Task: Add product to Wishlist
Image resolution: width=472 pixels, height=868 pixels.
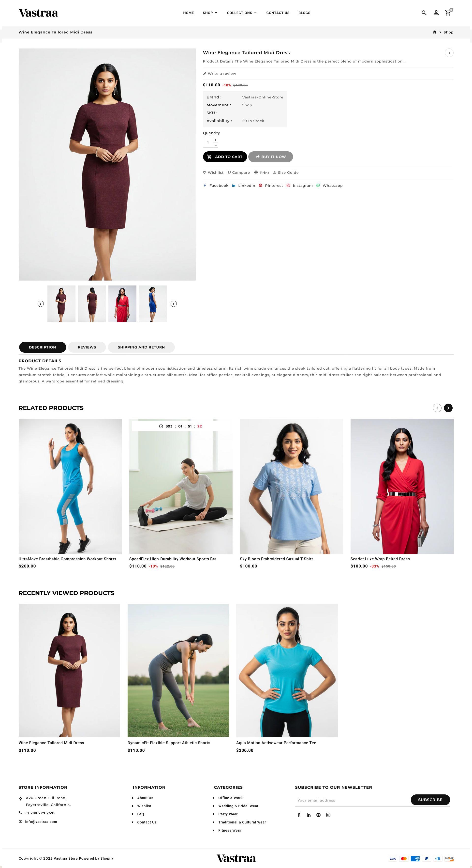Action: point(213,173)
